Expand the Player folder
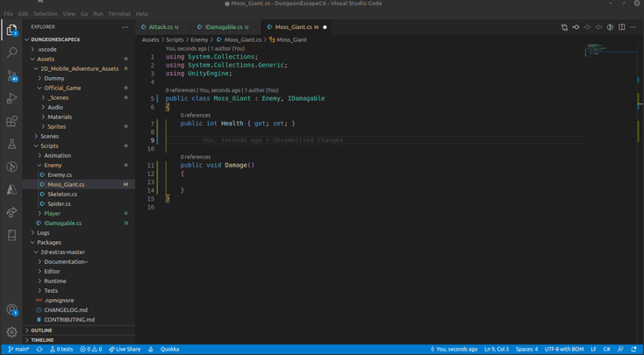 point(52,213)
